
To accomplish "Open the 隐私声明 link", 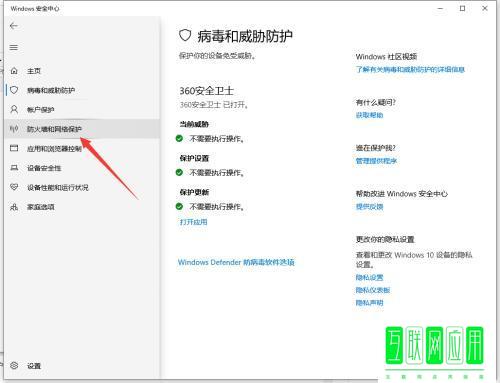I will [370, 303].
